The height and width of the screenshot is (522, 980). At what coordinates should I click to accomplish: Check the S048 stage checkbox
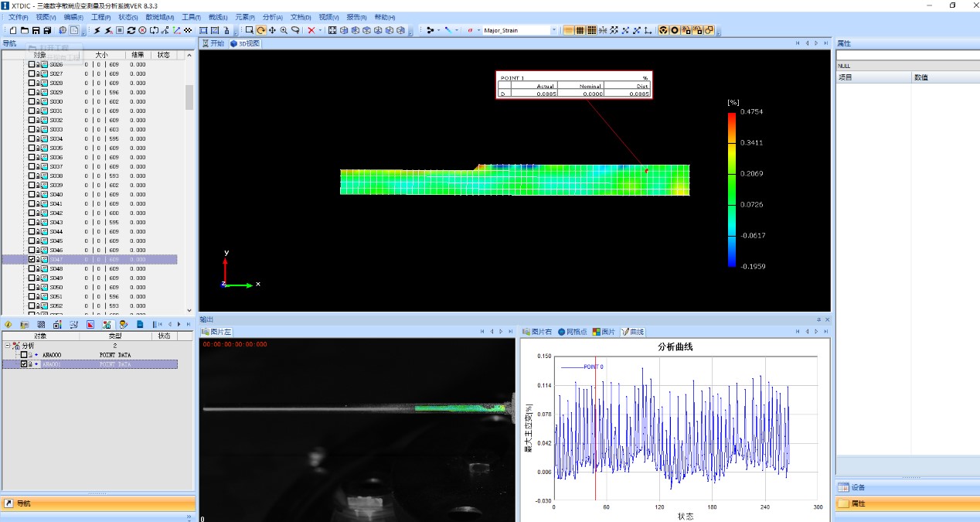pos(32,268)
